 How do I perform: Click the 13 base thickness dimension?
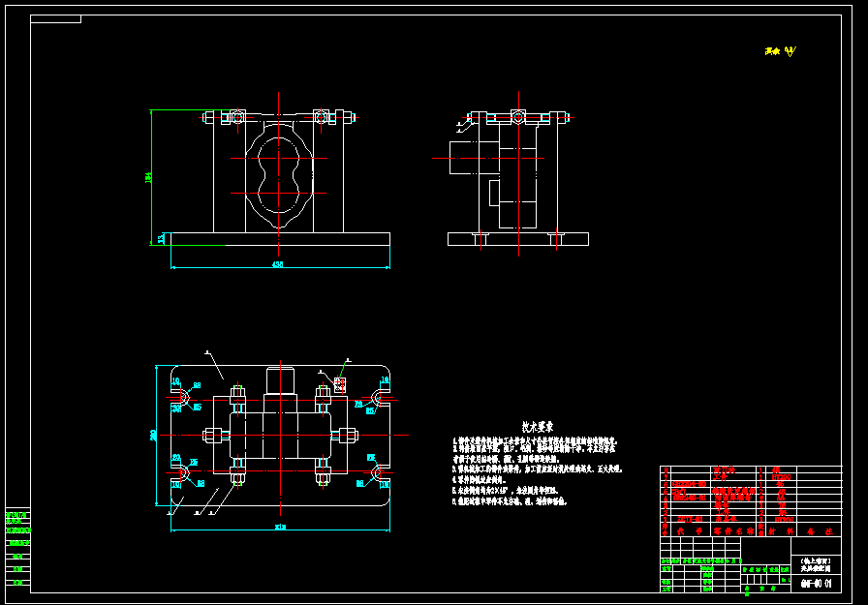(161, 239)
